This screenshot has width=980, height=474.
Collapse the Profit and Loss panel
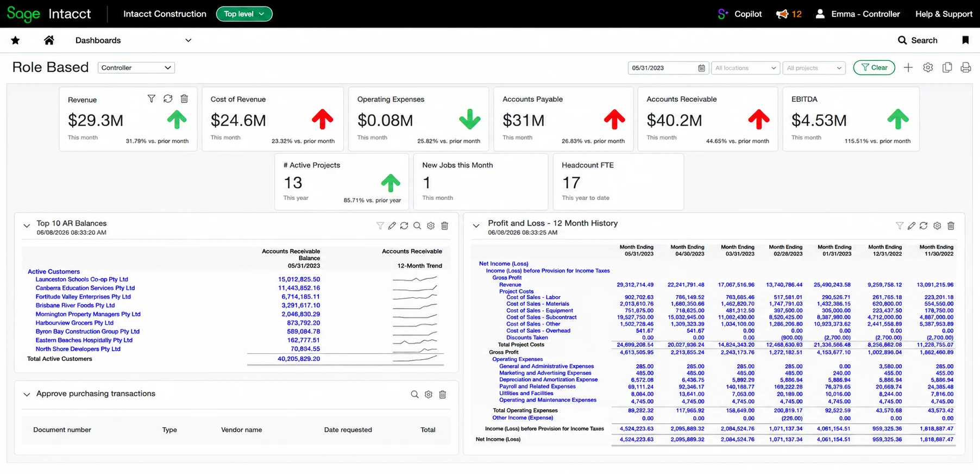[476, 226]
